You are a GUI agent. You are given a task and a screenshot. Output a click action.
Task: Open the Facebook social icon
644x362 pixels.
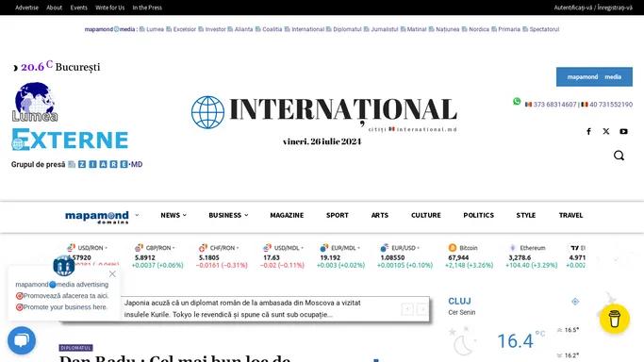coord(588,131)
